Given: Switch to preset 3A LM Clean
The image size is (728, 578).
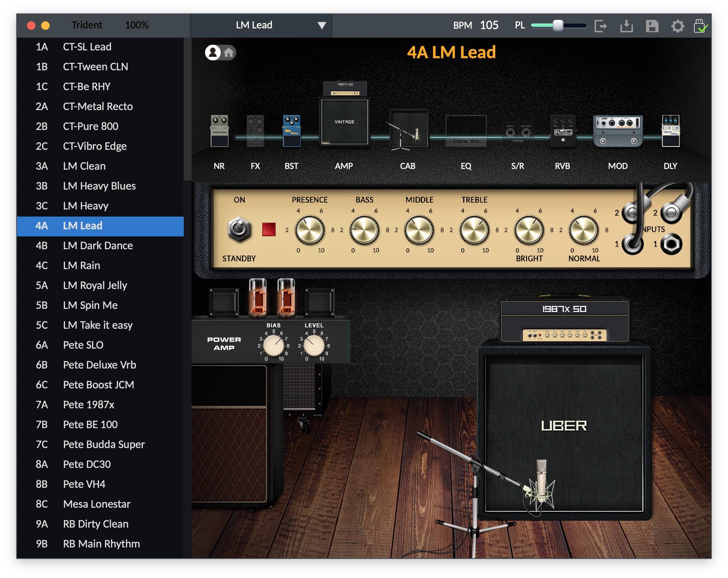Looking at the screenshot, I should point(84,166).
